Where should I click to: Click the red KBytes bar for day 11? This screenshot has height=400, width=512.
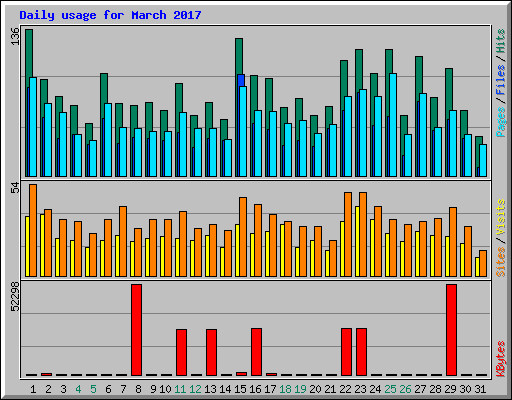[x=181, y=353]
